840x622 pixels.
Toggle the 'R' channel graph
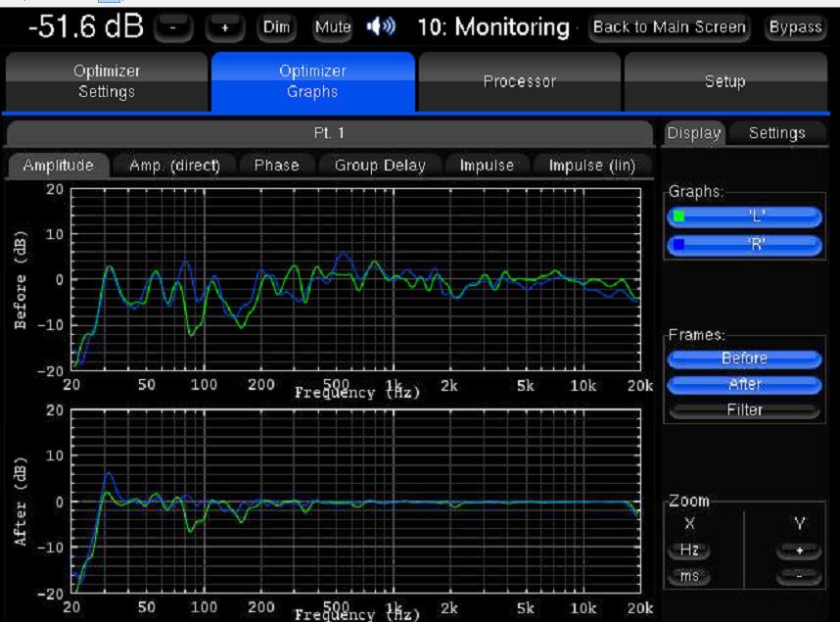pyautogui.click(x=744, y=245)
